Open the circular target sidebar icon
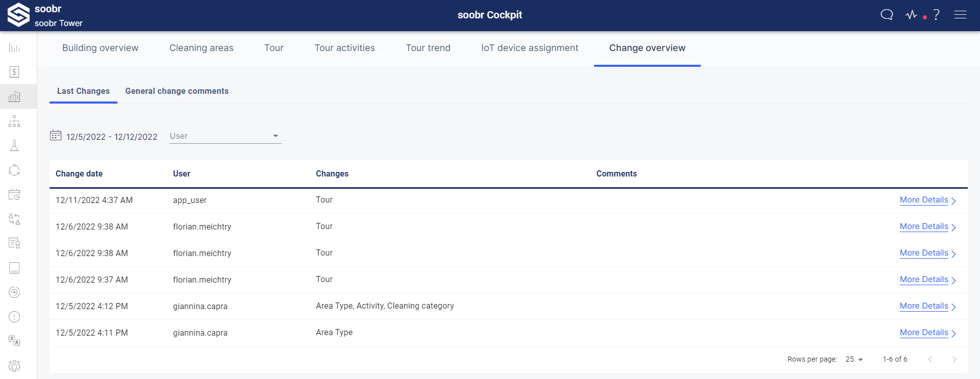 [x=14, y=292]
